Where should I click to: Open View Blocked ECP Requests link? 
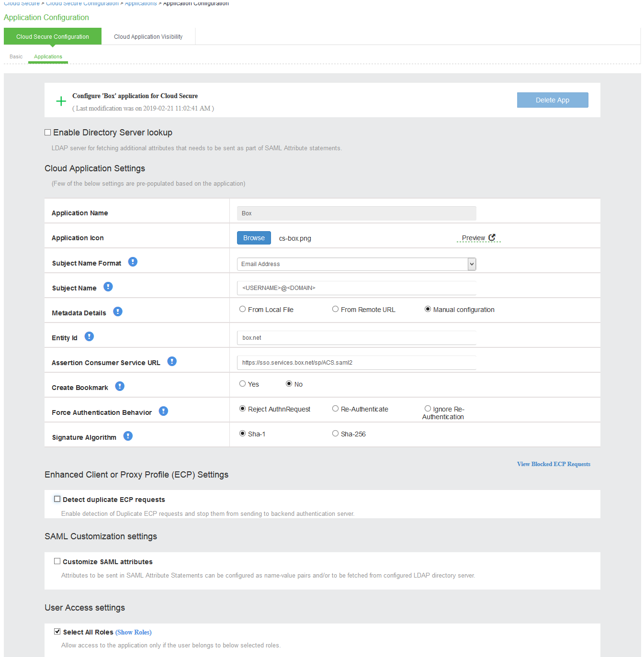[554, 464]
